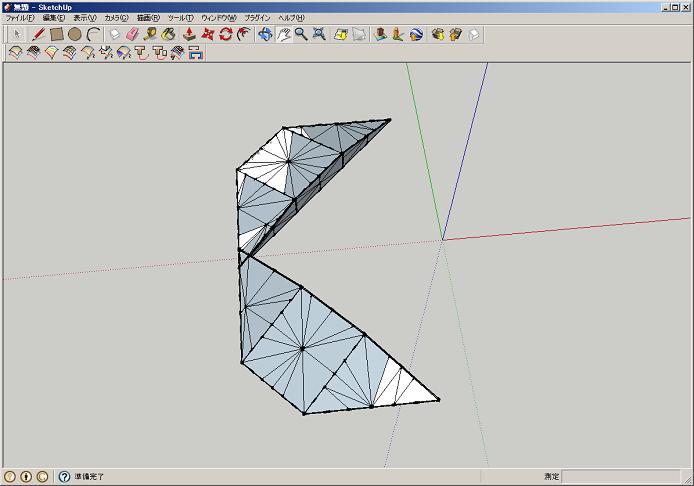Select the Push/Pull tool
The height and width of the screenshot is (486, 694).
(189, 34)
